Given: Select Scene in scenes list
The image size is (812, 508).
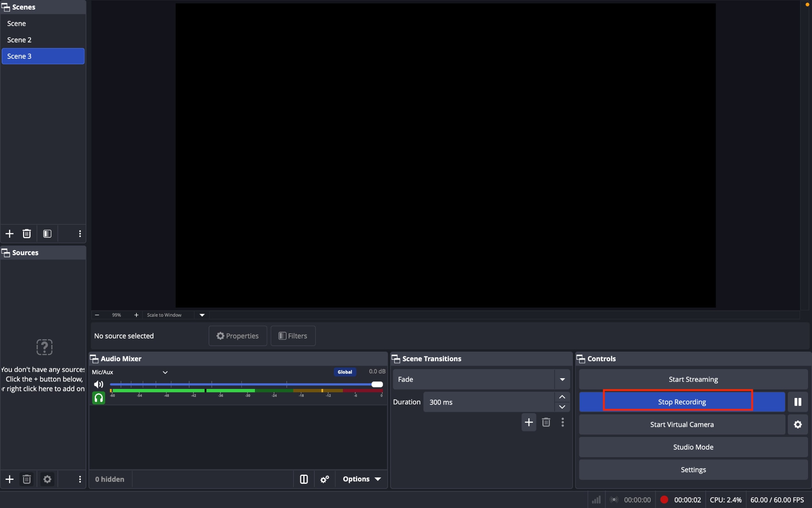Looking at the screenshot, I should pyautogui.click(x=43, y=23).
